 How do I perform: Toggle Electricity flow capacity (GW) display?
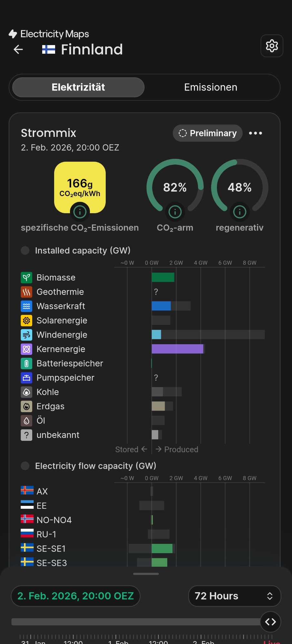pos(25,466)
